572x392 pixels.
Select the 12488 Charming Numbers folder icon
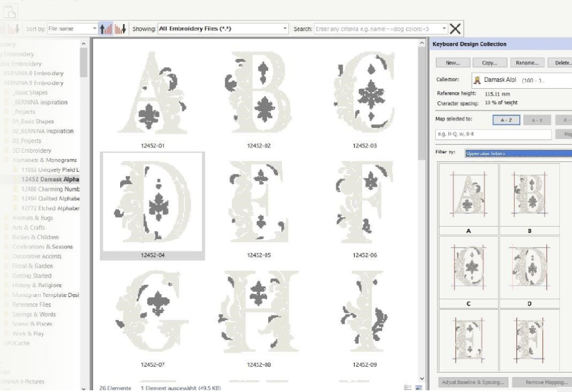(17, 189)
